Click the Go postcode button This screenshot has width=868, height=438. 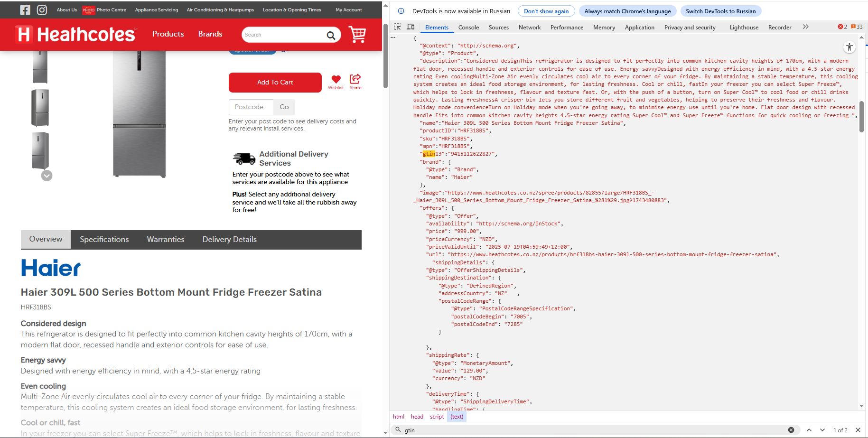[x=284, y=107]
